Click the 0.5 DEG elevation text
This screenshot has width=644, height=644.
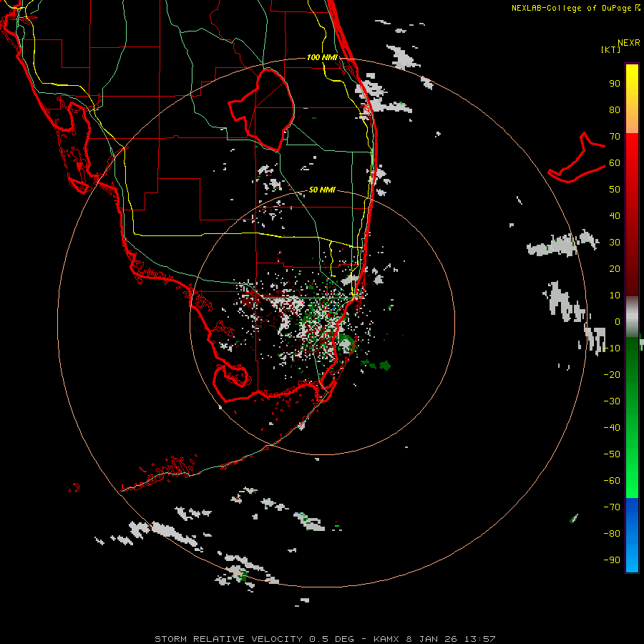[x=331, y=639]
